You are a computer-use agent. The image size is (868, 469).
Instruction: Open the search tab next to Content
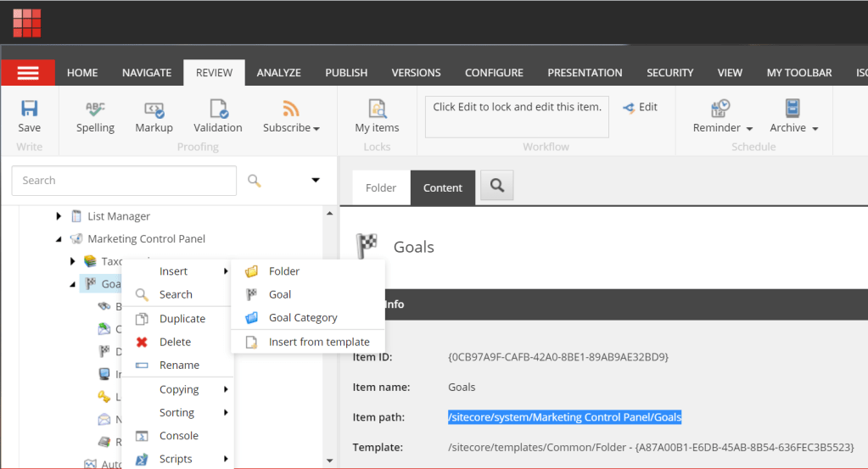point(497,186)
